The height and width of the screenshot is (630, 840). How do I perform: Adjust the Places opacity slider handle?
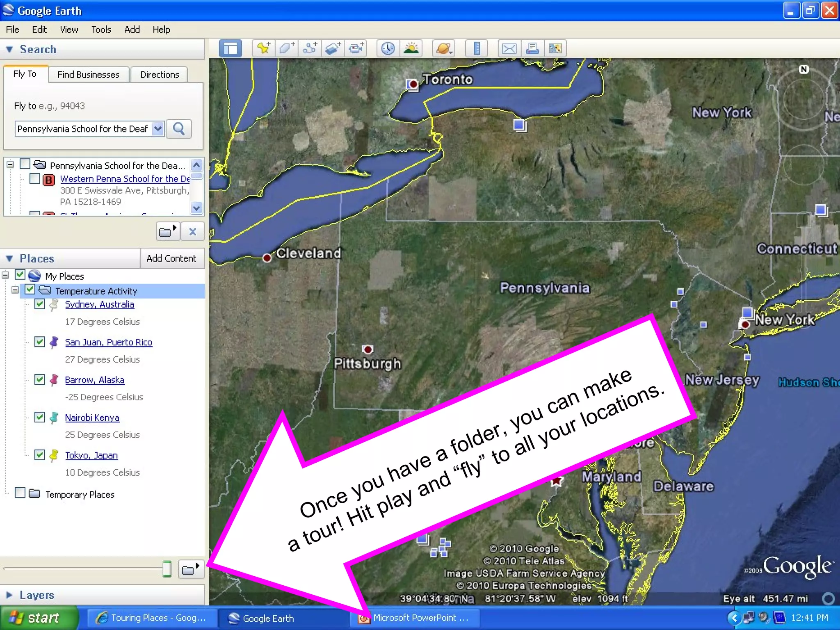pyautogui.click(x=167, y=569)
